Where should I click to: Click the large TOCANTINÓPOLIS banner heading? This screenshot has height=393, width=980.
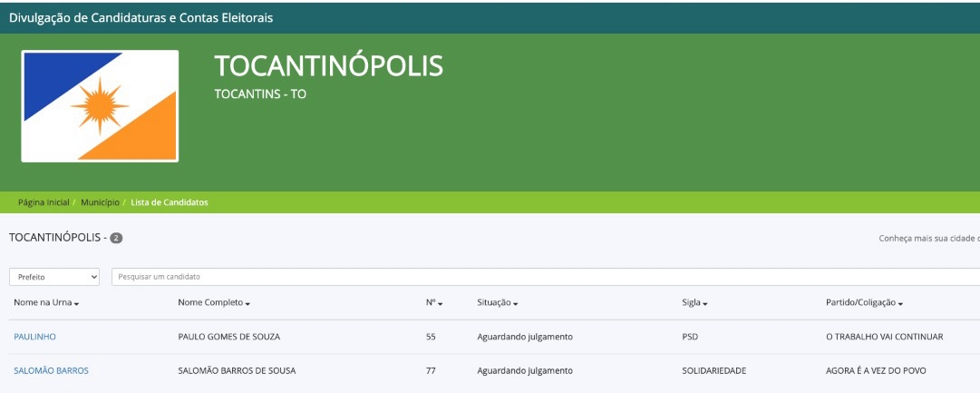(x=328, y=66)
